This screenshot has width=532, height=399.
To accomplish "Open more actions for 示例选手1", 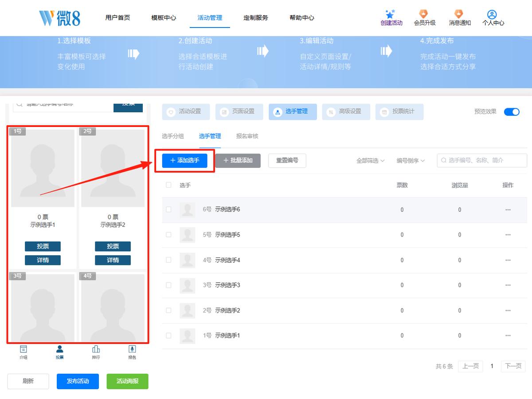I will (508, 336).
